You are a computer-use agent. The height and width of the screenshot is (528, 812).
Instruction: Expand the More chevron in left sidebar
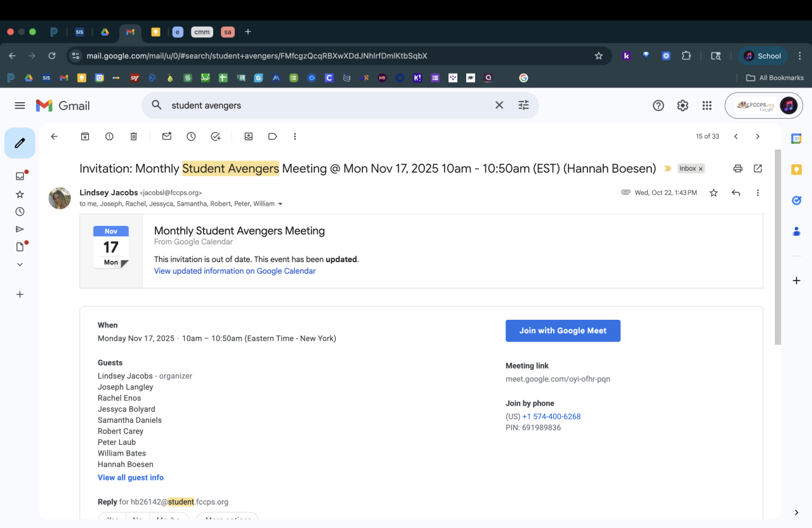(x=20, y=264)
